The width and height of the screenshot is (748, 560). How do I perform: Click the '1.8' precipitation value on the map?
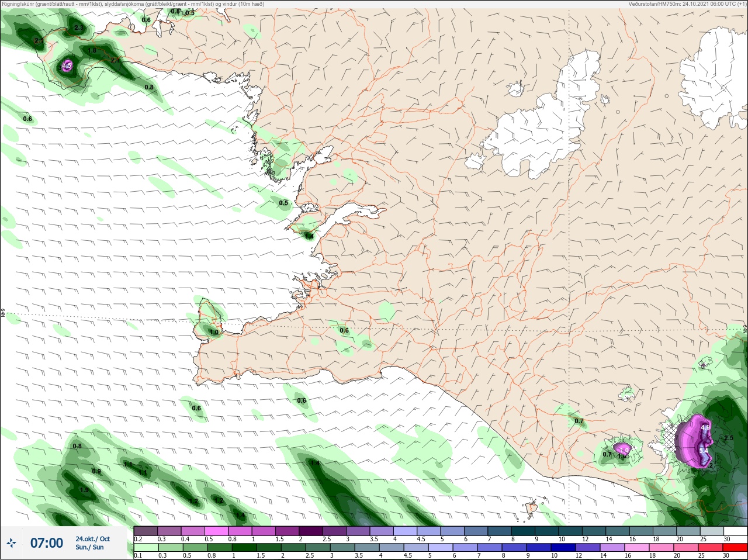pyautogui.click(x=92, y=51)
